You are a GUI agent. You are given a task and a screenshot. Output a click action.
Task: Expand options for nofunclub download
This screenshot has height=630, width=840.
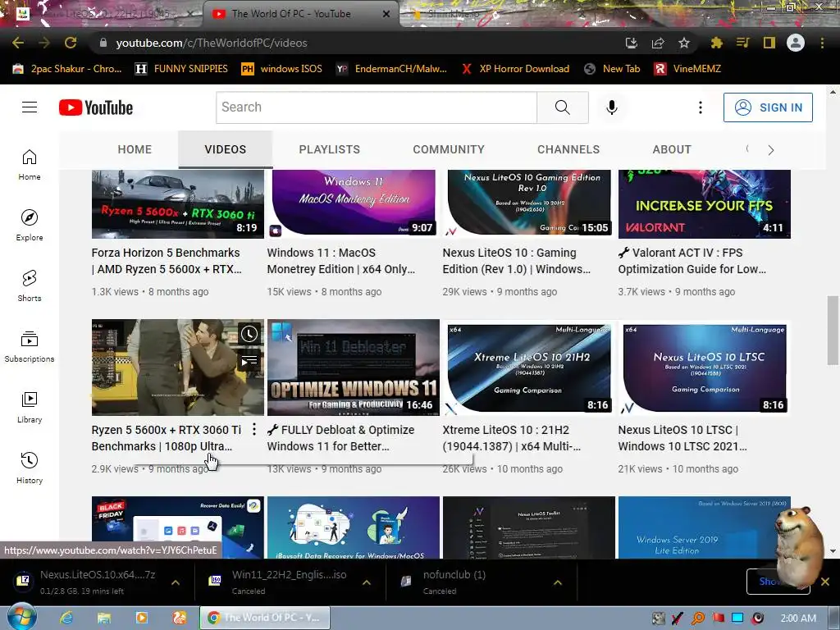pos(558,582)
